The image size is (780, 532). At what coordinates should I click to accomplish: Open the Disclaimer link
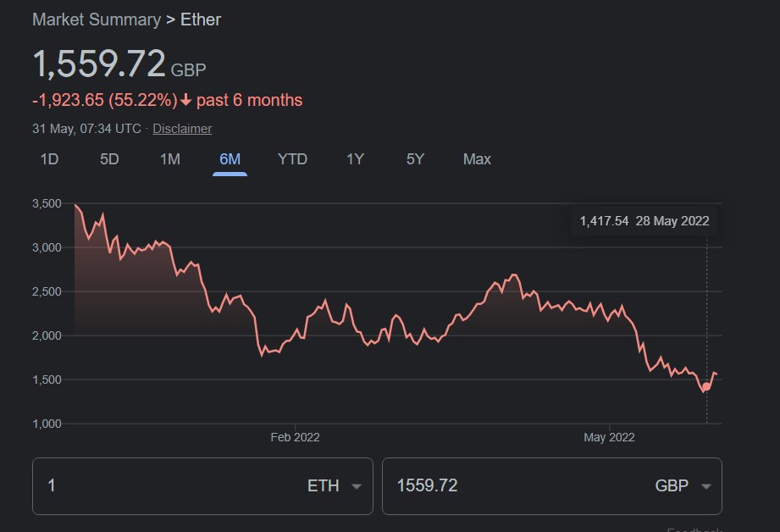click(182, 129)
